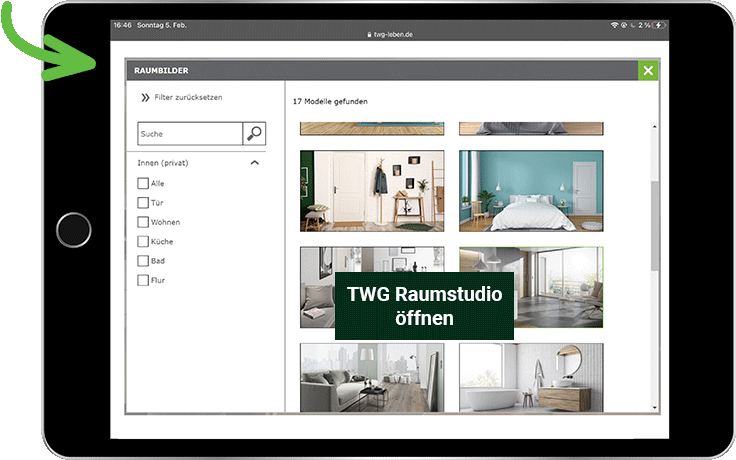Toggle the Bad checkbox

(143, 261)
